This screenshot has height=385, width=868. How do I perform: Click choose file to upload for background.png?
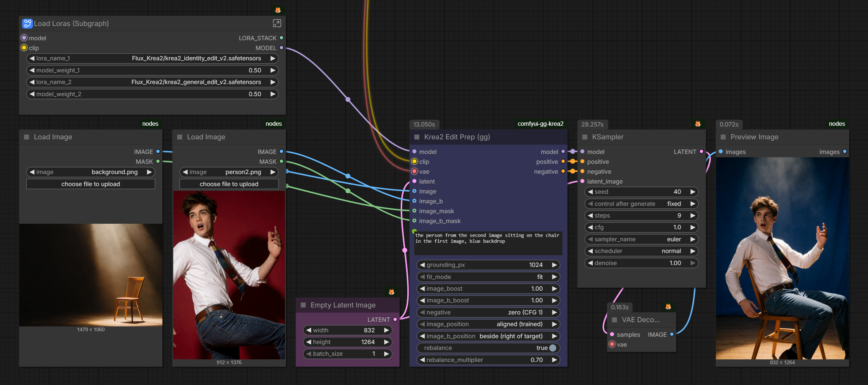pos(91,184)
